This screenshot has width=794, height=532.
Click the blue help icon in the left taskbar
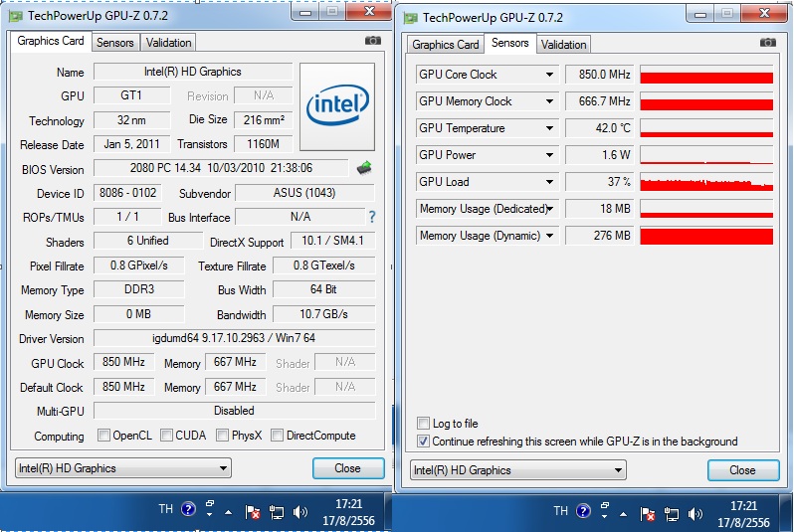pos(188,509)
